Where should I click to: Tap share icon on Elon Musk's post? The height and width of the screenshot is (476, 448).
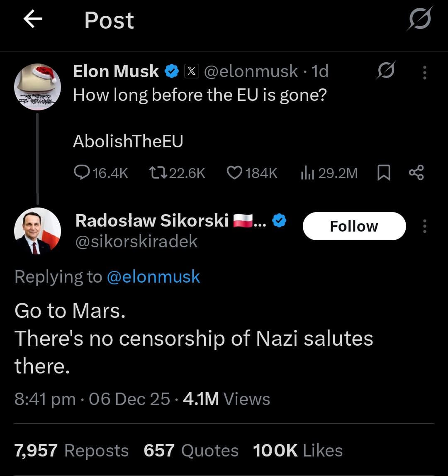(x=416, y=173)
